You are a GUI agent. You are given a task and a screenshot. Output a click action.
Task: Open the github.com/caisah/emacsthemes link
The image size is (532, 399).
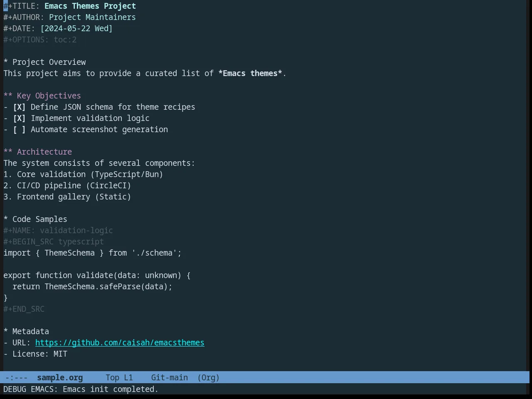pos(120,342)
